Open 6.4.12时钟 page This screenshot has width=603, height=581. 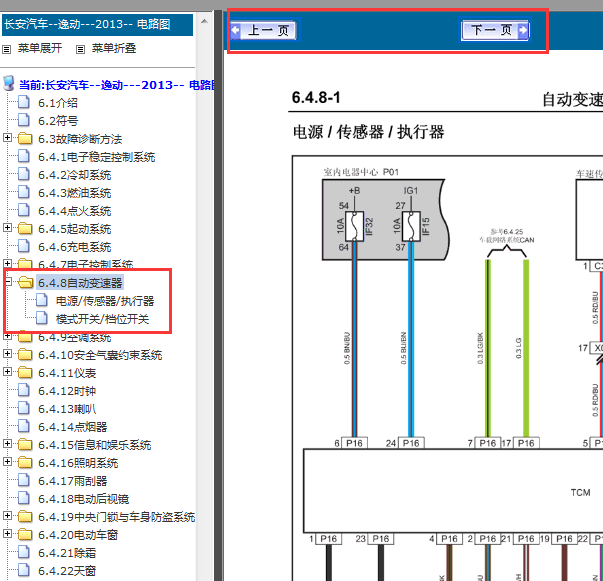67,391
